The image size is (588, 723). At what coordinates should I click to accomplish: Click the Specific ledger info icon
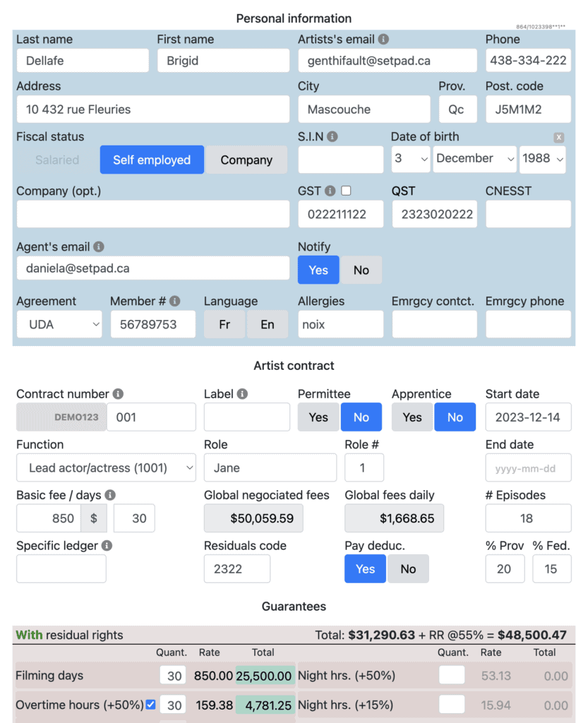[107, 546]
